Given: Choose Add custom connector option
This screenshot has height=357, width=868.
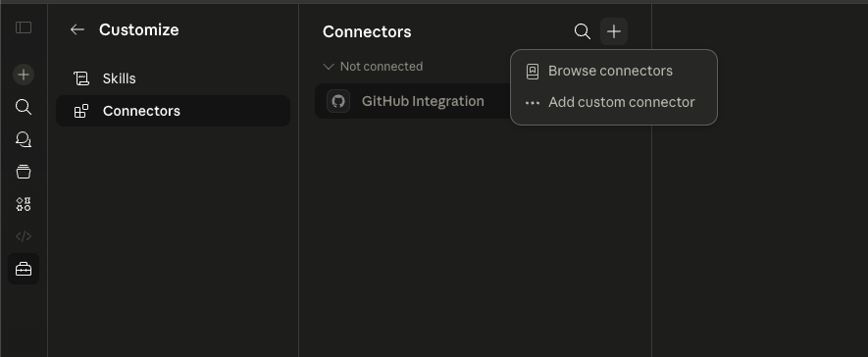Looking at the screenshot, I should coord(613,102).
